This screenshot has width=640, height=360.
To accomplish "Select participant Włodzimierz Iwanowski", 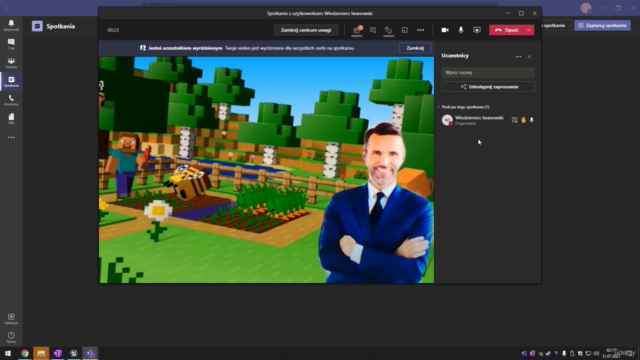I will coord(488,120).
